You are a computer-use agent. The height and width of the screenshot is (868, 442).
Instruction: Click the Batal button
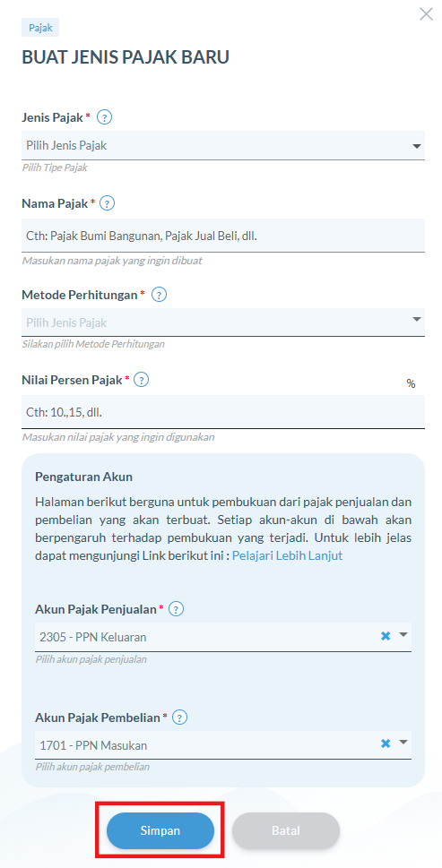click(x=286, y=831)
